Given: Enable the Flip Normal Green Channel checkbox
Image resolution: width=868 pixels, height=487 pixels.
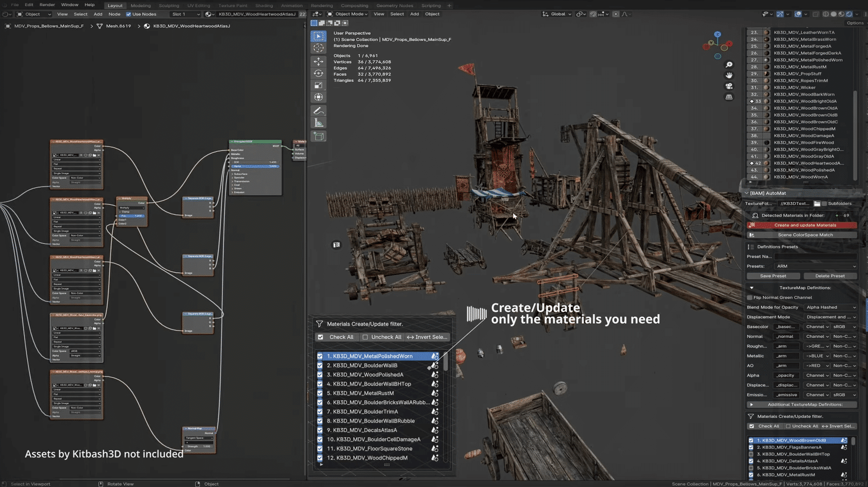Looking at the screenshot, I should pos(750,298).
